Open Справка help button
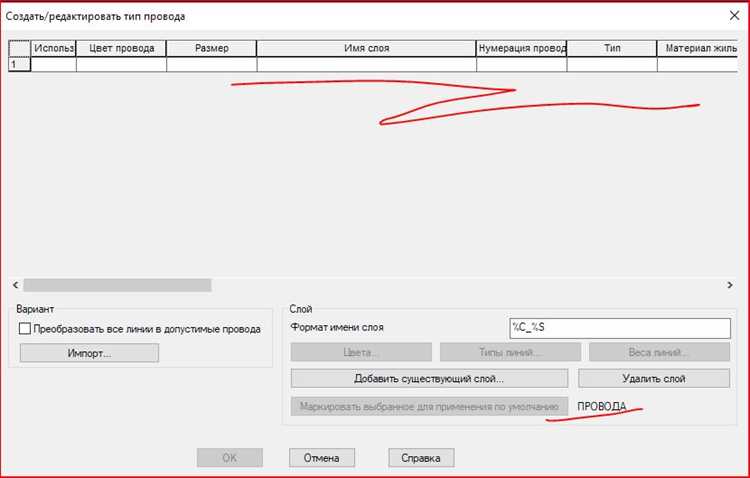This screenshot has height=478, width=750. [x=421, y=457]
